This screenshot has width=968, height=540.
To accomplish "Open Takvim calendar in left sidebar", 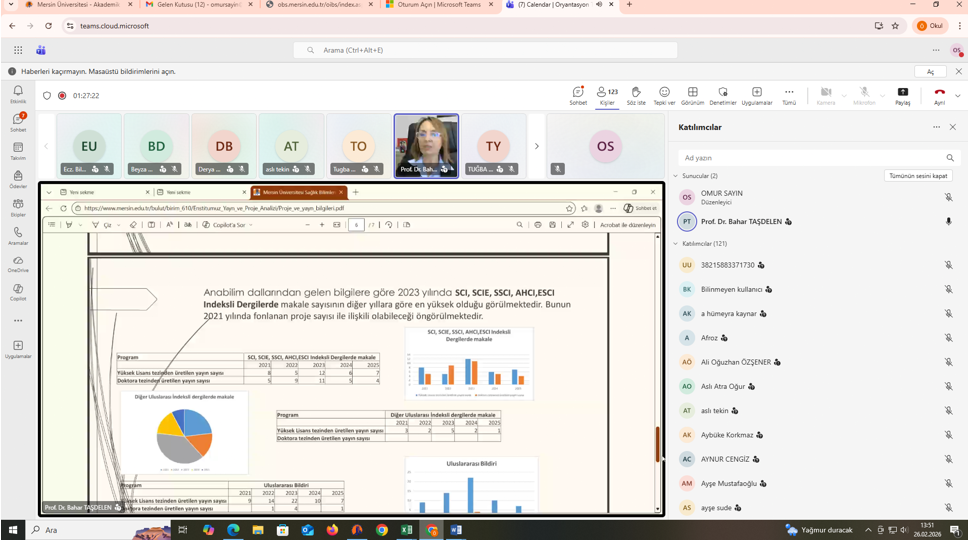I will [18, 149].
